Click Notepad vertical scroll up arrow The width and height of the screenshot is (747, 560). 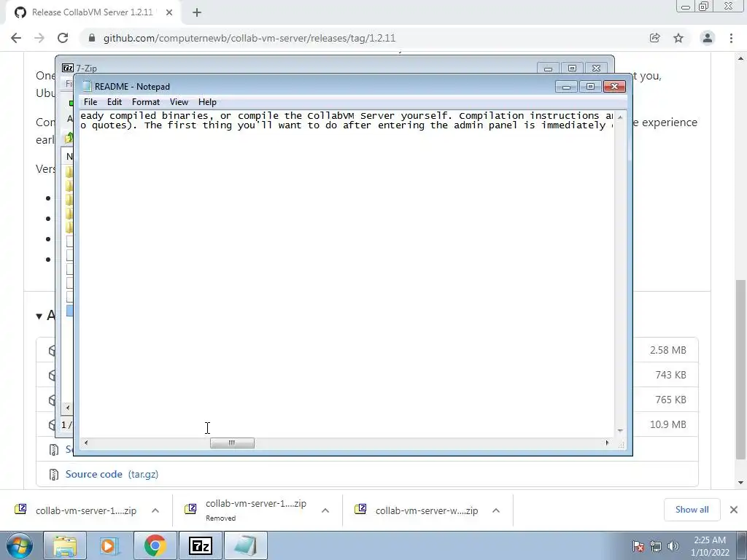click(620, 117)
